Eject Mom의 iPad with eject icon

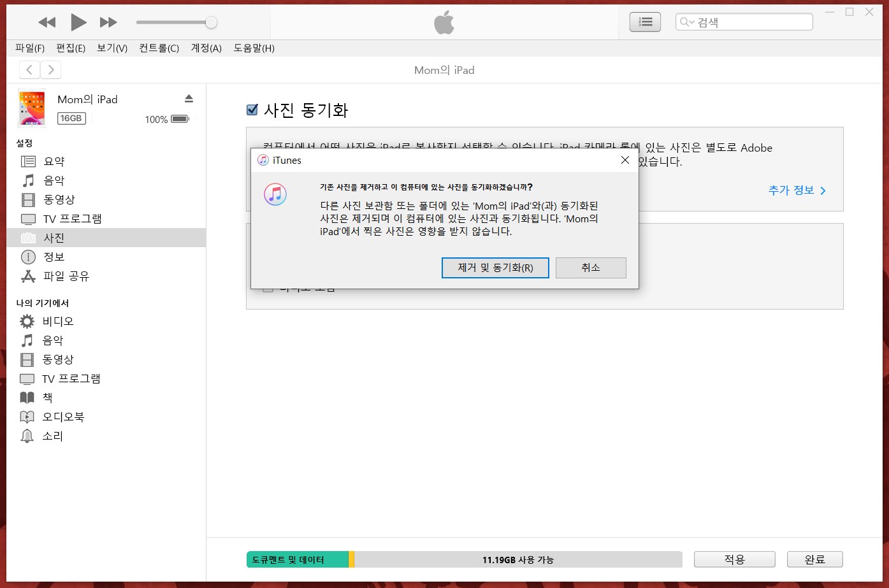(x=189, y=98)
